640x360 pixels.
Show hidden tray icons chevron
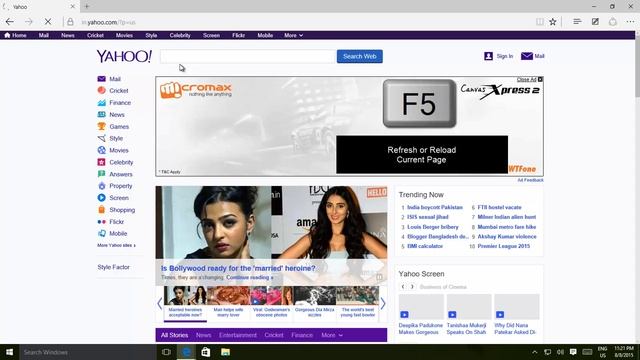pos(534,352)
